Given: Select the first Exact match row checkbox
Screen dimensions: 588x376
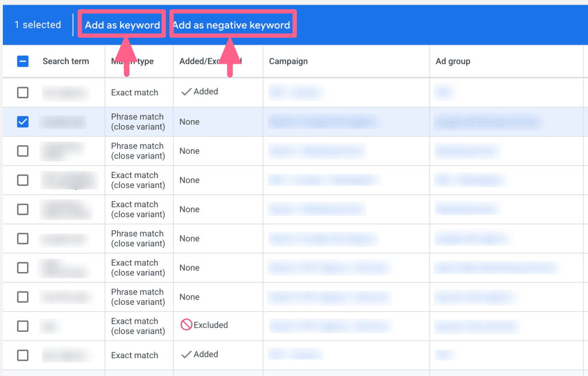Looking at the screenshot, I should tap(22, 92).
